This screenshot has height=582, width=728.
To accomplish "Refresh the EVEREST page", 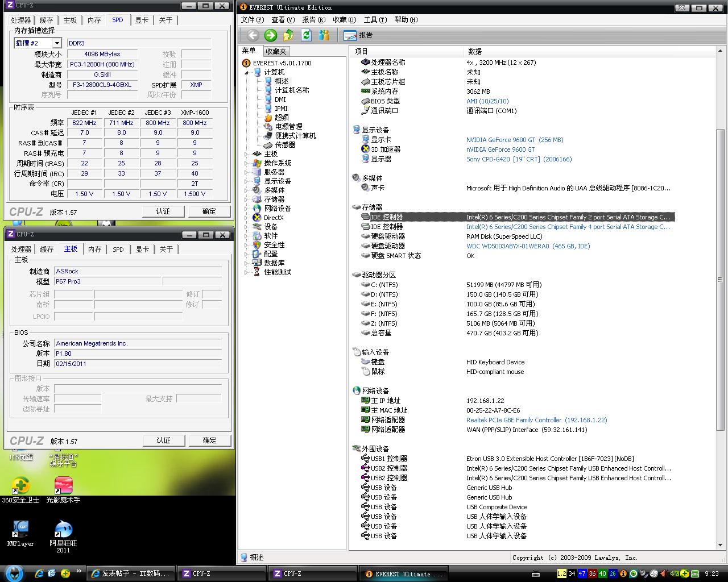I will pos(306,35).
